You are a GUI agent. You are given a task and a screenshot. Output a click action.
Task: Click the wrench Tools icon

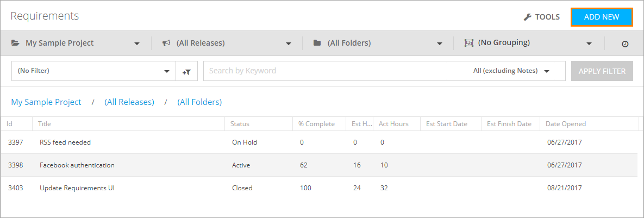coord(527,17)
